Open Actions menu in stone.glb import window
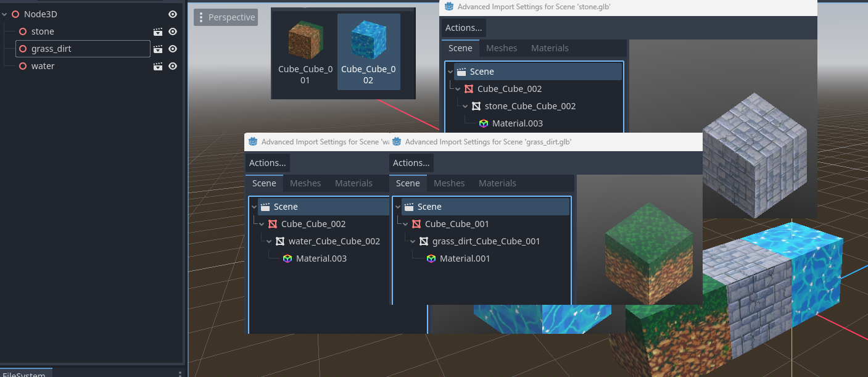This screenshot has height=377, width=868. pyautogui.click(x=463, y=28)
